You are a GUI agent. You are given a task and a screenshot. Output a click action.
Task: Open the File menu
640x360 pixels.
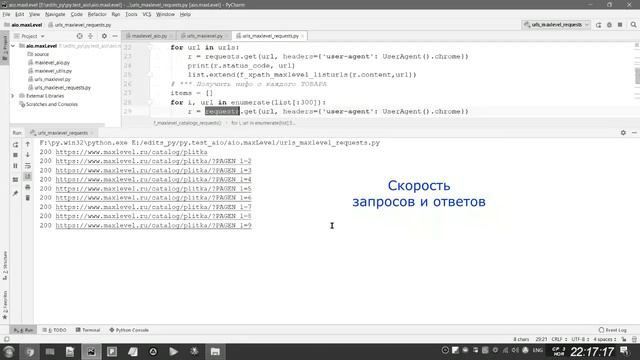click(7, 14)
